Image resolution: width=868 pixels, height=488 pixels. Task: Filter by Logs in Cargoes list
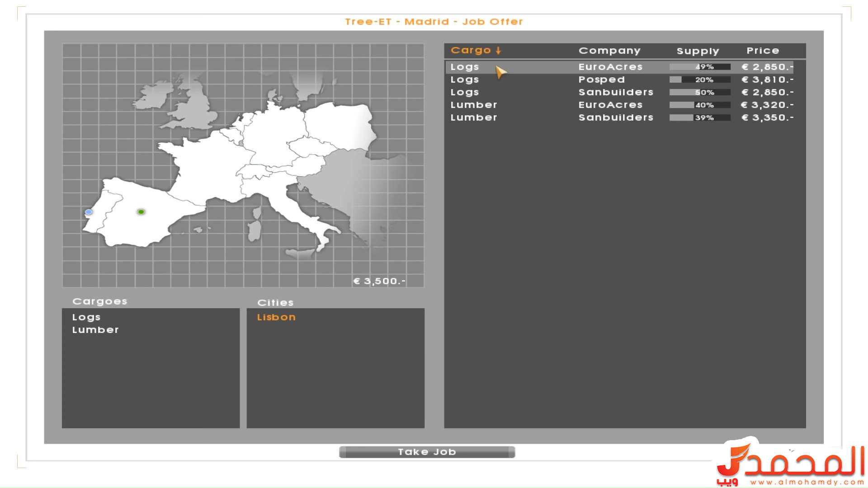coord(86,317)
